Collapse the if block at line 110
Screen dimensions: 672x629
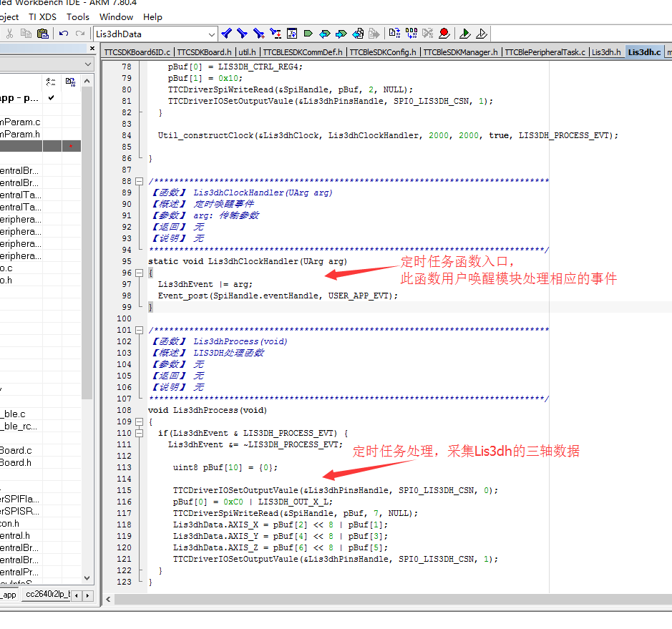click(x=140, y=433)
